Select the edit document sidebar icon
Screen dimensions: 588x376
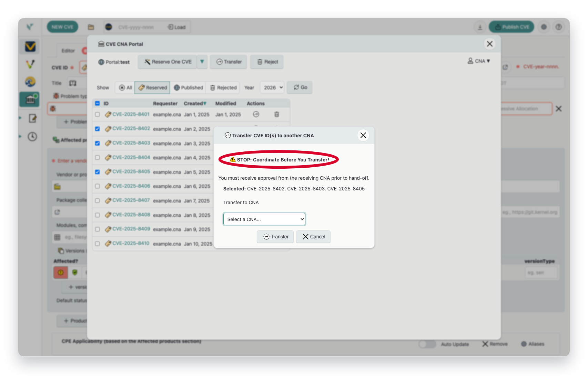coord(32,118)
